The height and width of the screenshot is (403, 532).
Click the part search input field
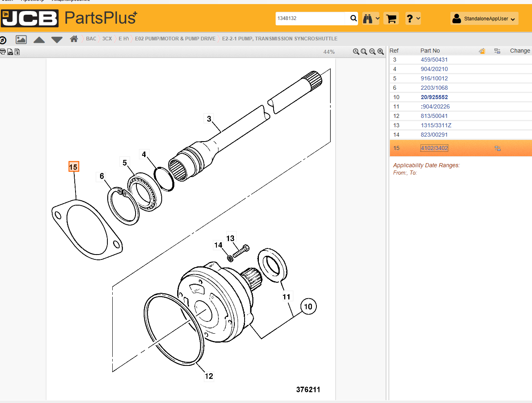click(310, 18)
